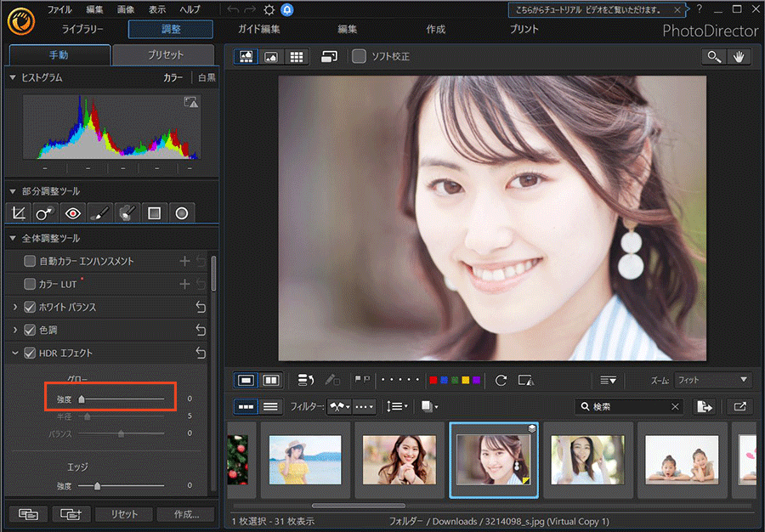Apply the red color label

coord(433,381)
